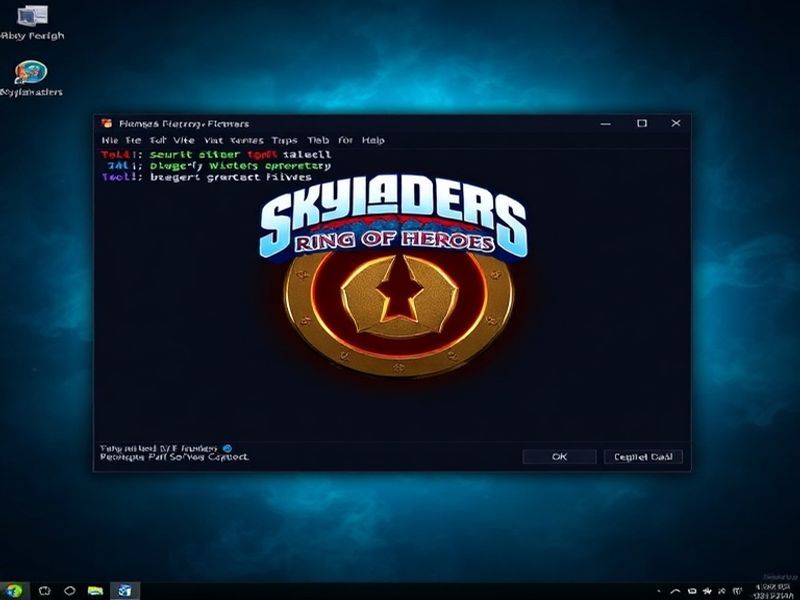Click the Skylanders Ring of Heroes logo
Screen dimensions: 800x600
coord(393,217)
